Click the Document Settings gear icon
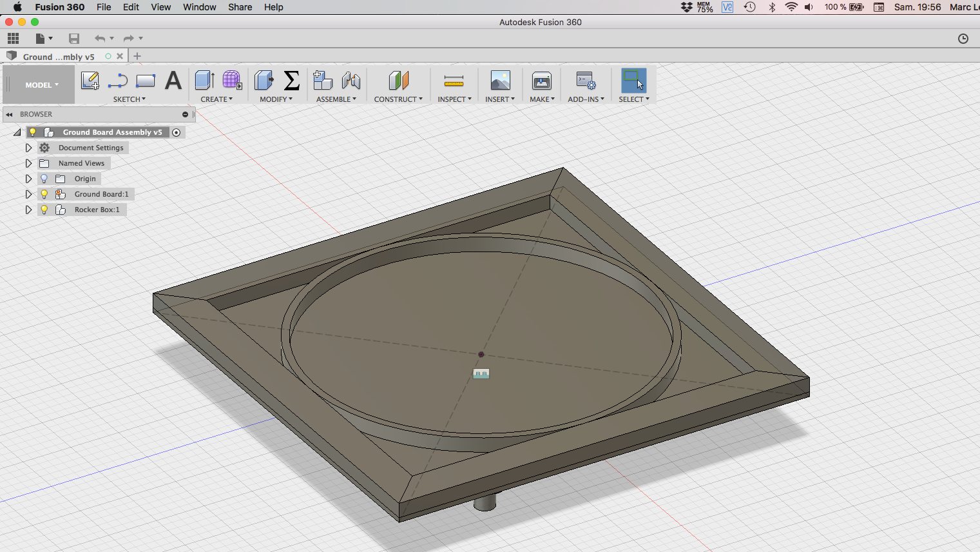Screen dimensions: 980x552 tap(44, 148)
